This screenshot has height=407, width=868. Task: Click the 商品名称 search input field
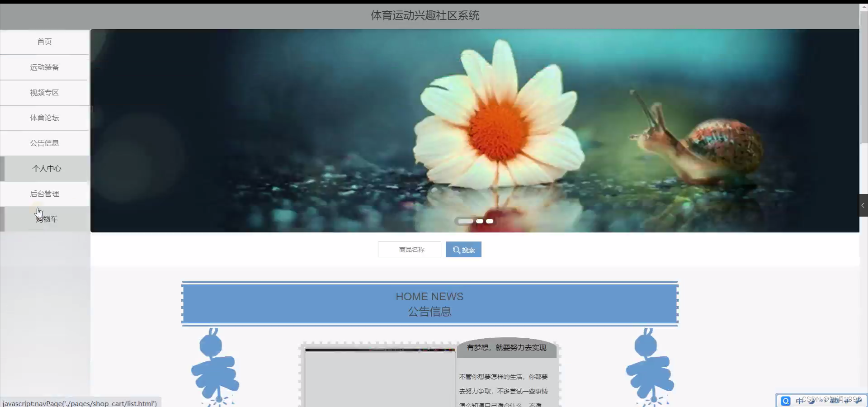tap(409, 249)
